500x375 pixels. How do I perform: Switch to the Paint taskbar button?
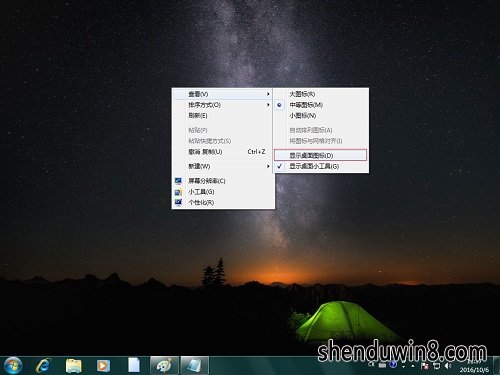(165, 365)
